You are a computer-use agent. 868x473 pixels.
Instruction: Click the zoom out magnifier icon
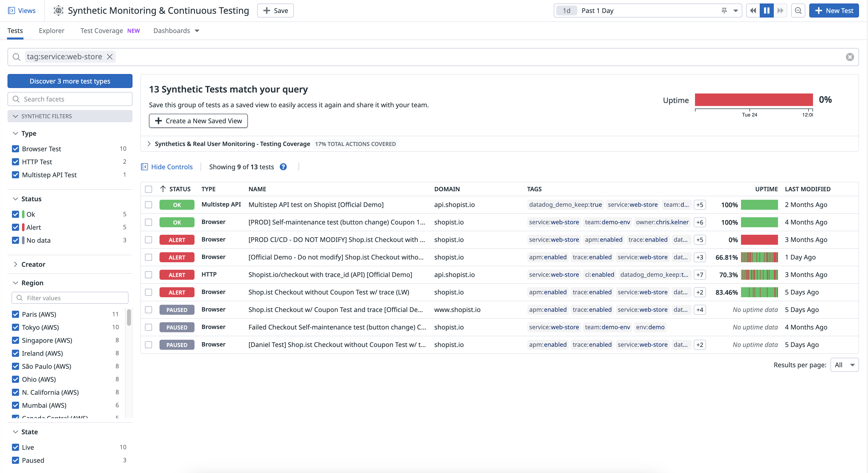point(798,10)
